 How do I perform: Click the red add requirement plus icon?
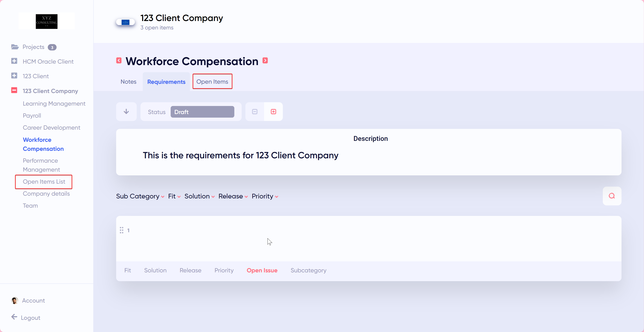tap(273, 112)
